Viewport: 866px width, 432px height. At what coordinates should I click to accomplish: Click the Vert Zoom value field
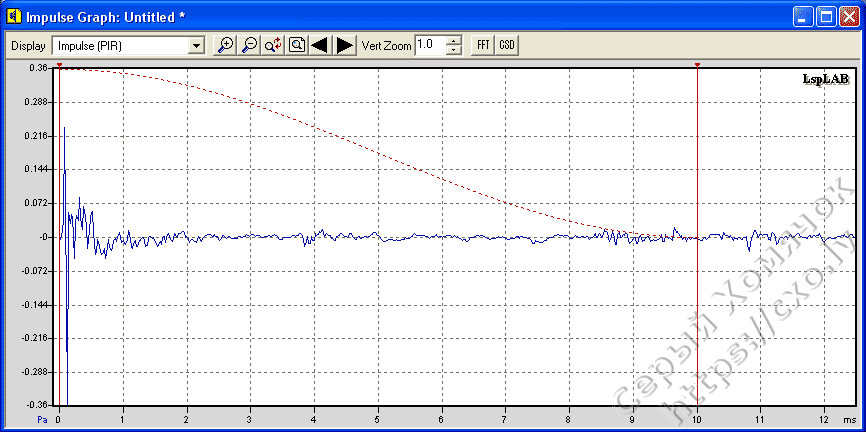pyautogui.click(x=430, y=45)
